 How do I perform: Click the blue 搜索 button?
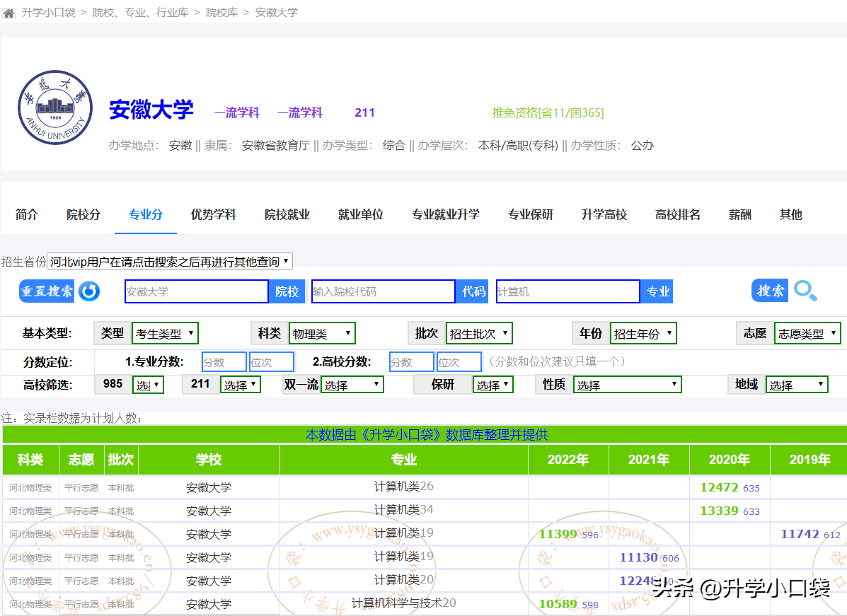pos(770,291)
